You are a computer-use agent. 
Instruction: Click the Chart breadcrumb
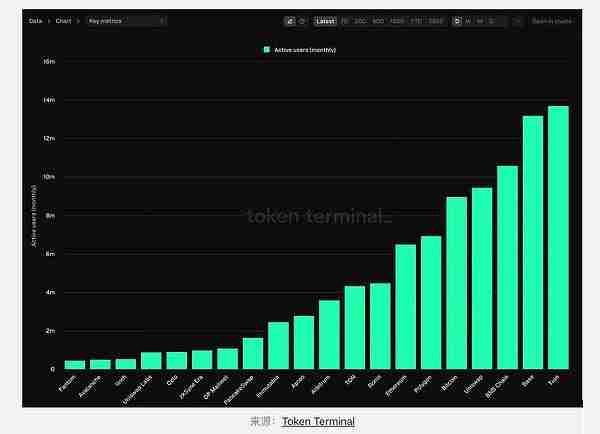[x=64, y=20]
